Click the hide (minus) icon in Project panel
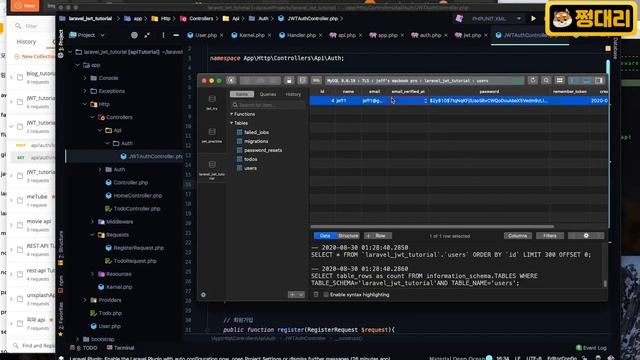This screenshot has height=360, width=640. 176,36
